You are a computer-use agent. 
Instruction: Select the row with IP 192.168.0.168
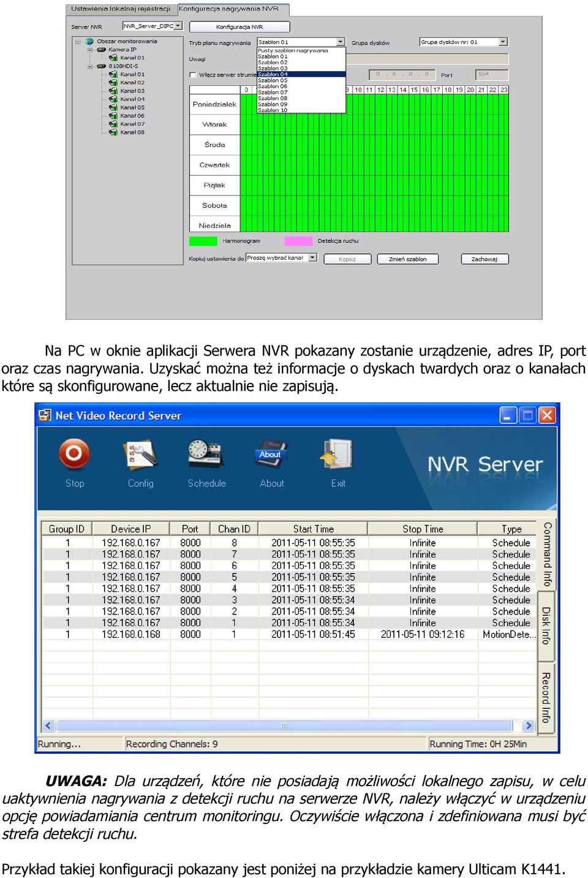pos(289,634)
